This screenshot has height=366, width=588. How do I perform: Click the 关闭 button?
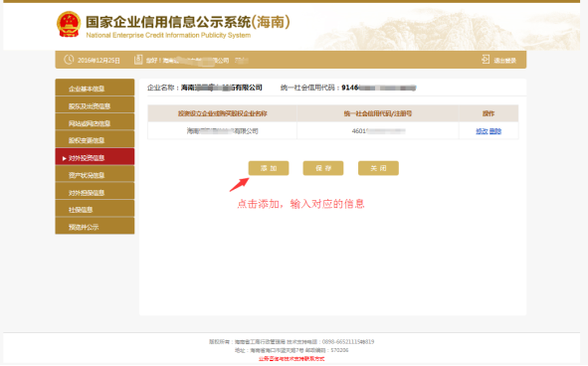click(378, 168)
